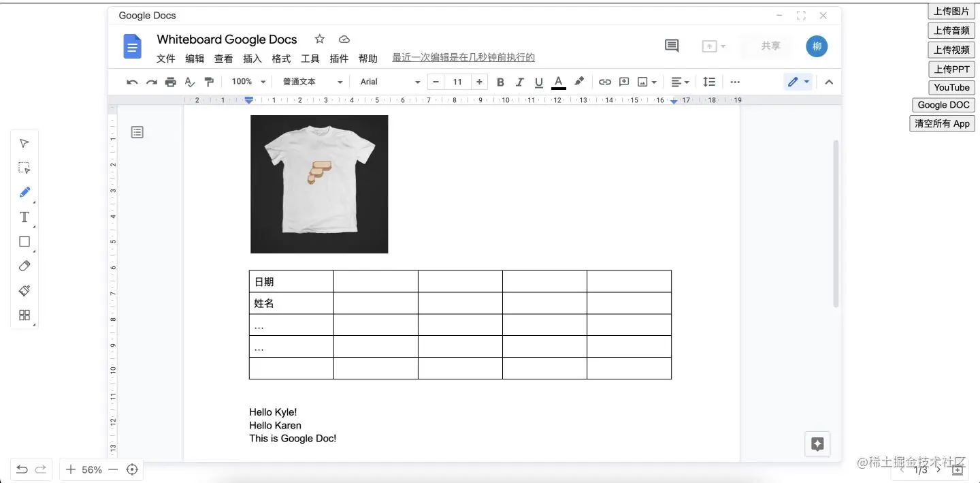Viewport: 980px width, 483px height.
Task: Open the 工具 menu
Action: (x=310, y=59)
